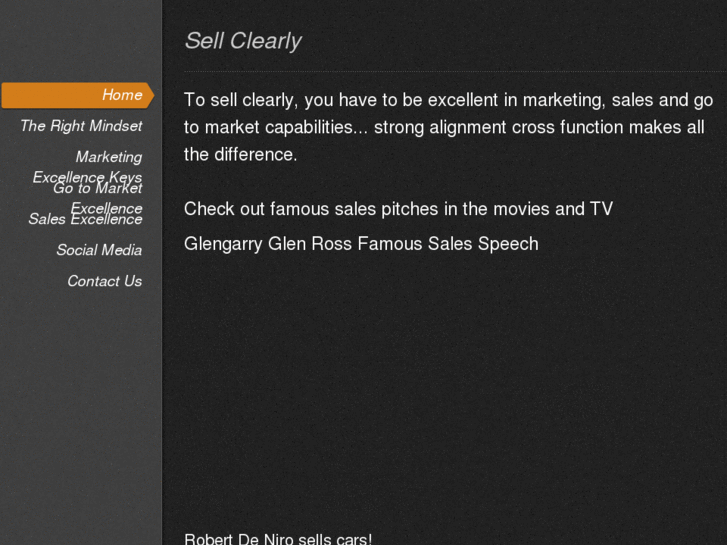This screenshot has height=545, width=727.
Task: Open the Home page tab
Action: click(121, 95)
